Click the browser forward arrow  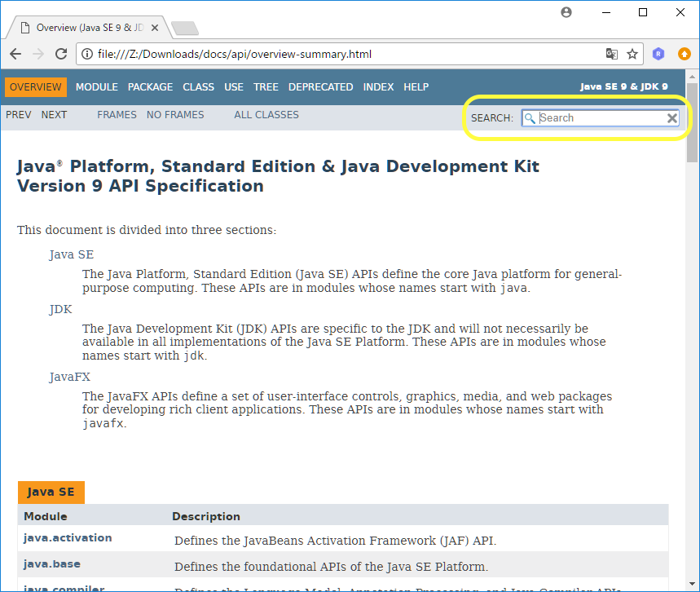coord(38,54)
